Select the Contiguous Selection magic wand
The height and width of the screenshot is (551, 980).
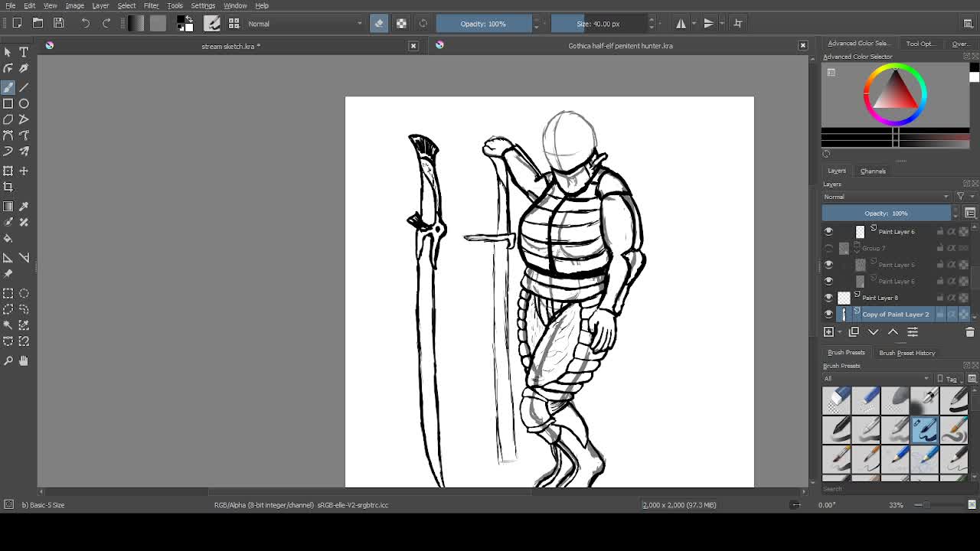point(8,325)
